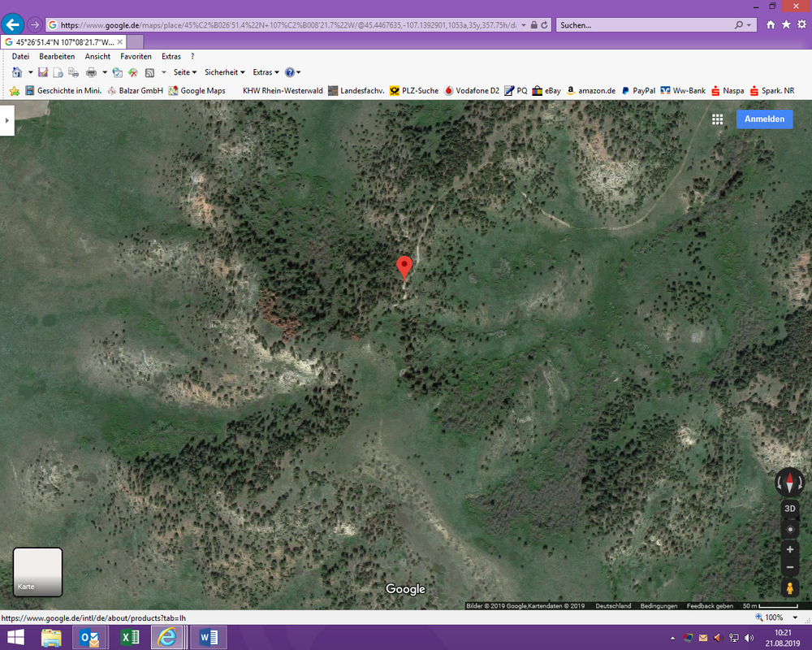The height and width of the screenshot is (650, 812).
Task: Click the Street View pegman icon
Action: click(790, 588)
